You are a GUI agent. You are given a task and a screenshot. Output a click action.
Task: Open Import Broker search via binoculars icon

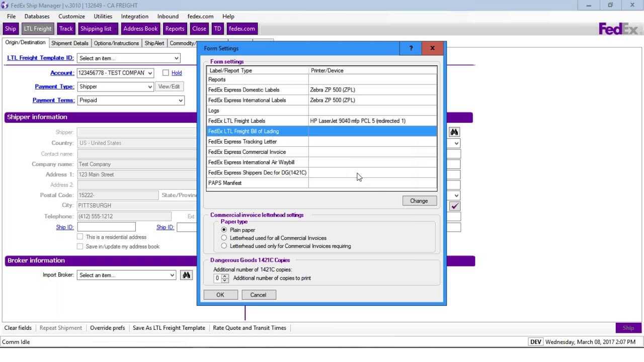pos(186,275)
